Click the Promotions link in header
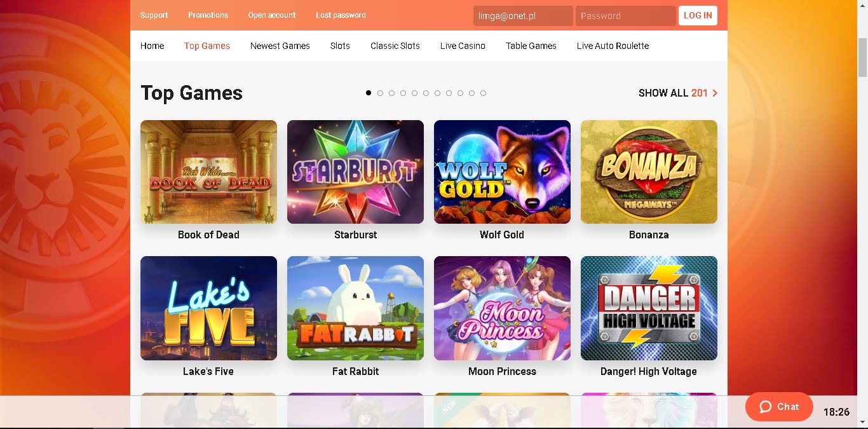Viewport: 868px width, 429px height. (208, 15)
